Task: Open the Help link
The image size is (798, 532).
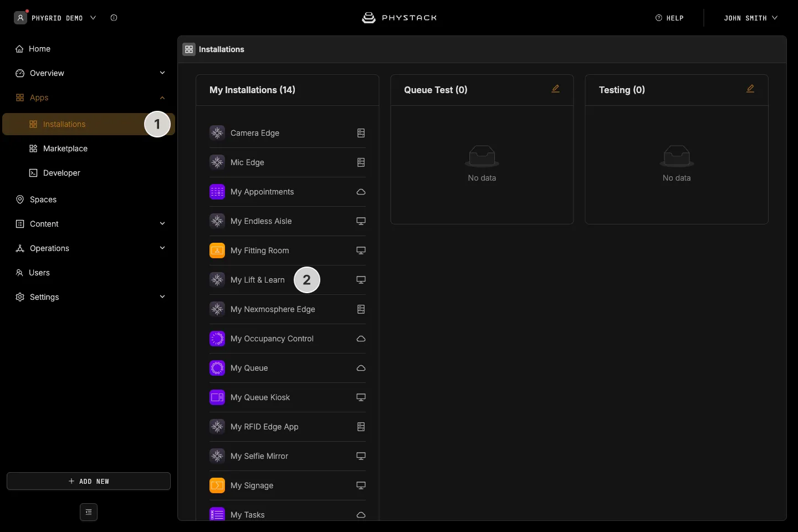Action: 669,18
